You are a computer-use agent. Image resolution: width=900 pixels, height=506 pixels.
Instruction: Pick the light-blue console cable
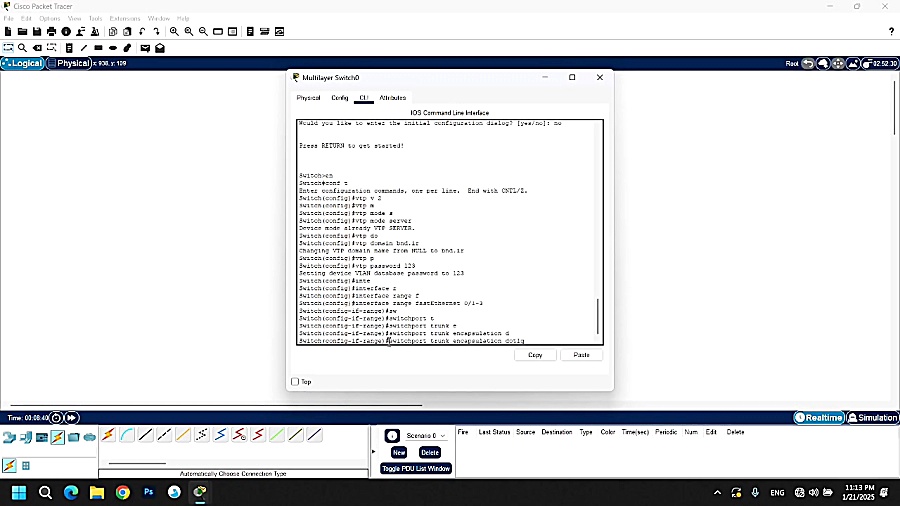[x=127, y=435]
